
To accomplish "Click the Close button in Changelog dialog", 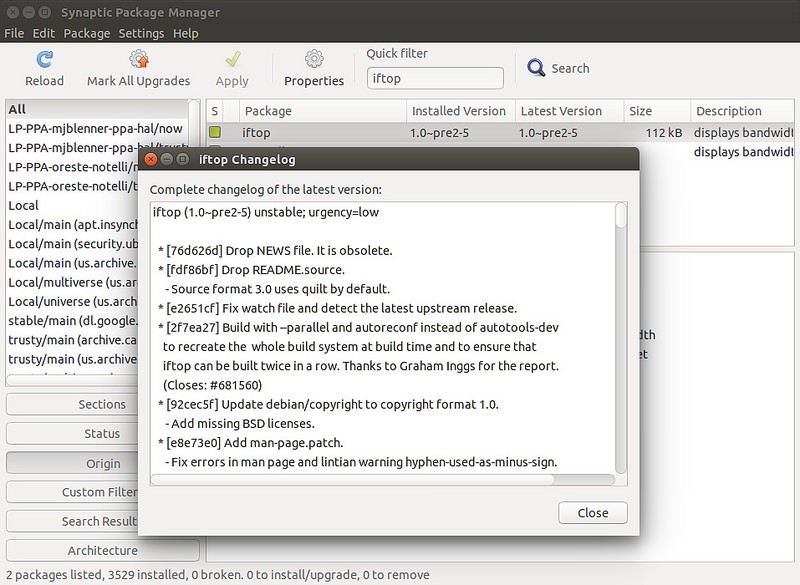I will pos(593,513).
